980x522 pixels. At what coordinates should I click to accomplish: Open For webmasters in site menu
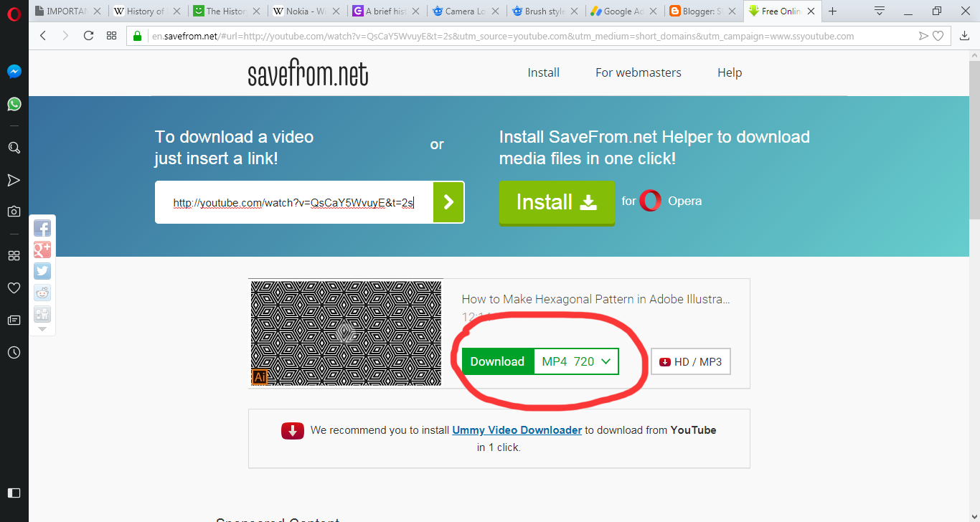(x=639, y=72)
